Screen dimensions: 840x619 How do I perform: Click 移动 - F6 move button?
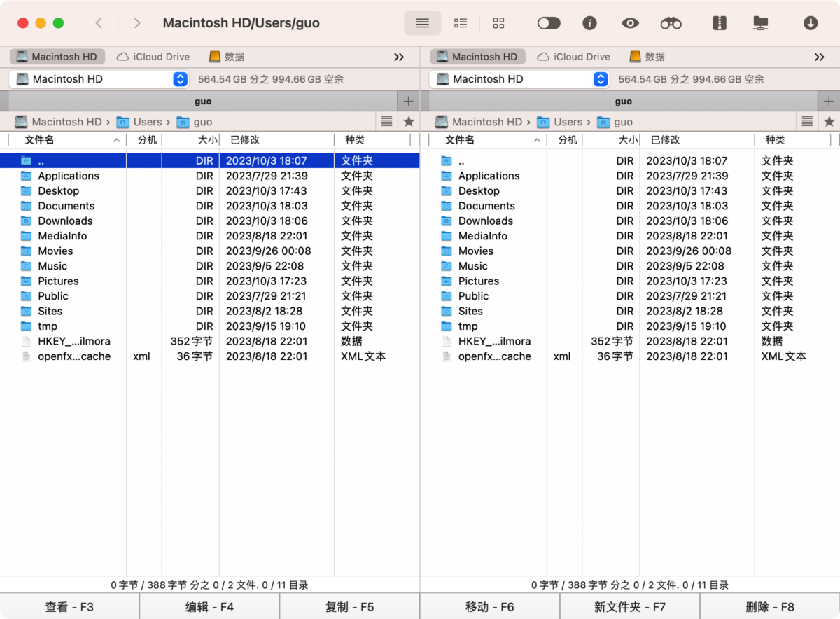click(489, 606)
